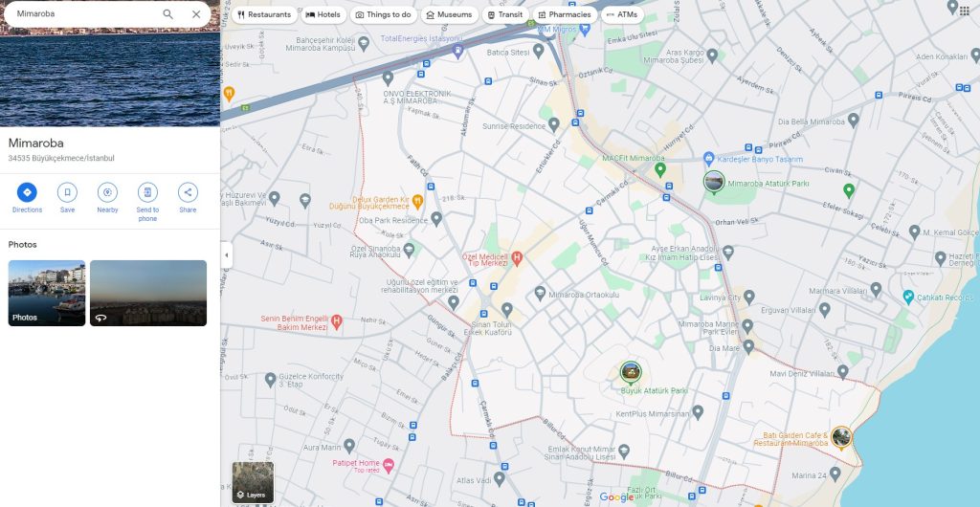This screenshot has width=980, height=507.
Task: Click Kardeşler Banyo Tasarım shop pin
Action: pyautogui.click(x=708, y=159)
